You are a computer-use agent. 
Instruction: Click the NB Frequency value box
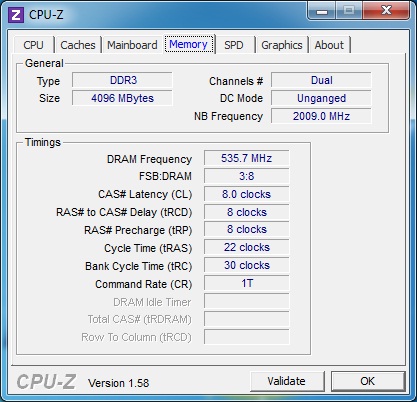(321, 116)
